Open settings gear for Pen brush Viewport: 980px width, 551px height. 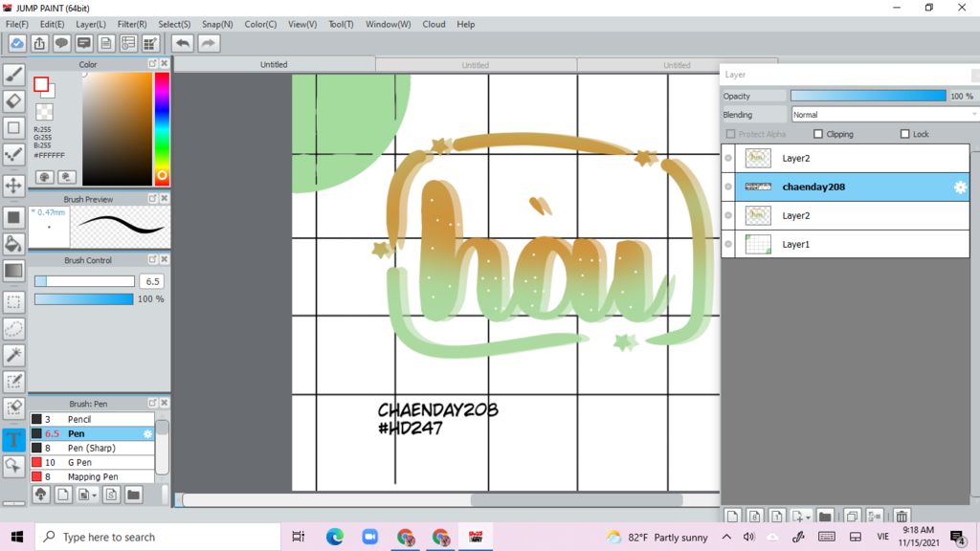147,433
